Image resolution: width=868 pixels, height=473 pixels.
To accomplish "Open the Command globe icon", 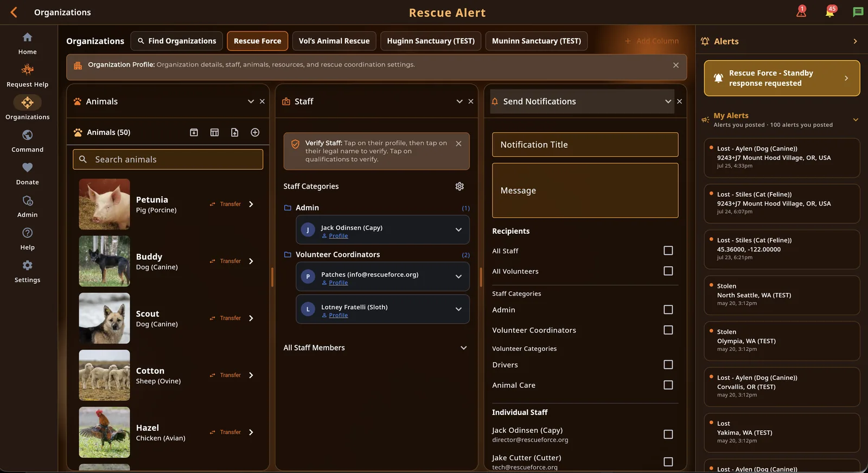I will pyautogui.click(x=27, y=135).
